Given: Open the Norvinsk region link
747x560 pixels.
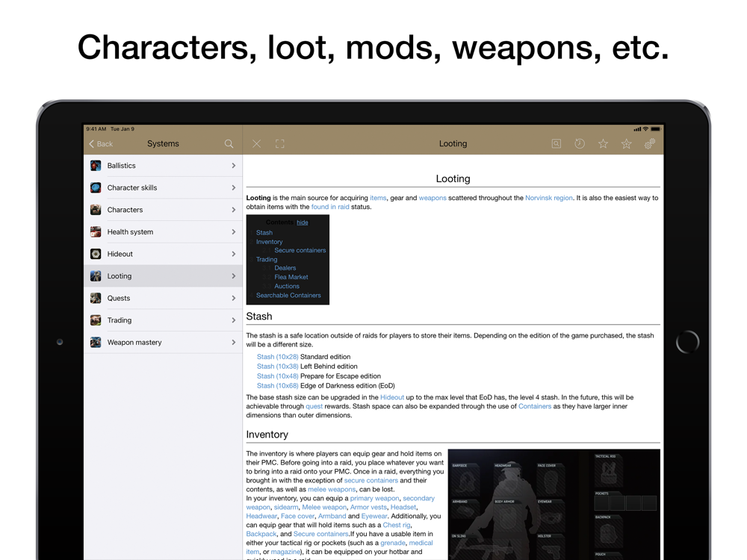Looking at the screenshot, I should [x=549, y=198].
